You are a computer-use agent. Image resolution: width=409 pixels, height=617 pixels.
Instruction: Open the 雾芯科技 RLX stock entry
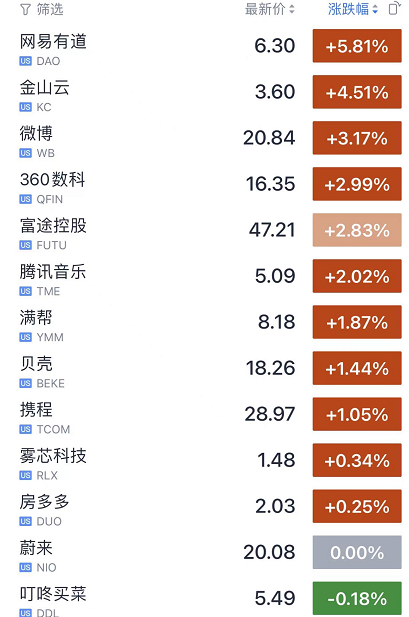(204, 460)
